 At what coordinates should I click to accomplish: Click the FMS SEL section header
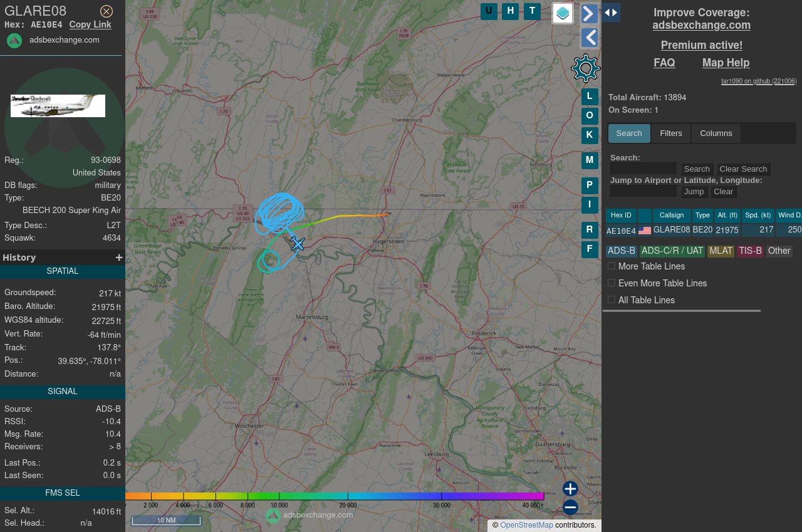pos(63,494)
